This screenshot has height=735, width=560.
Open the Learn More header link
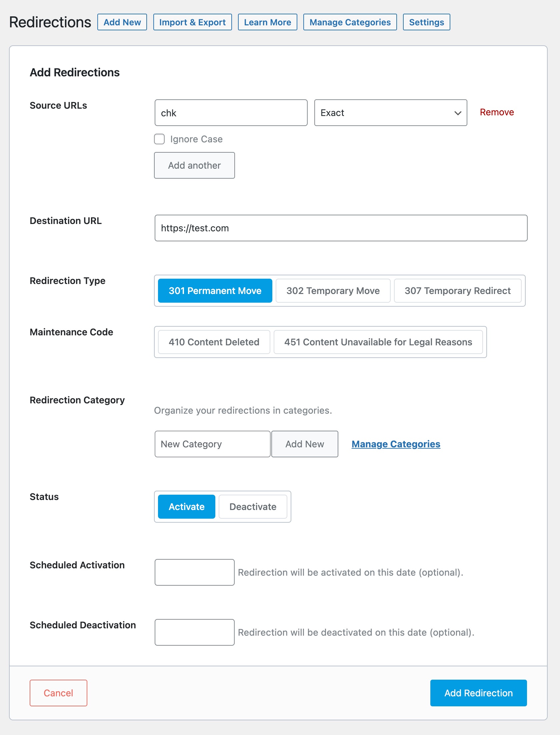(x=267, y=22)
